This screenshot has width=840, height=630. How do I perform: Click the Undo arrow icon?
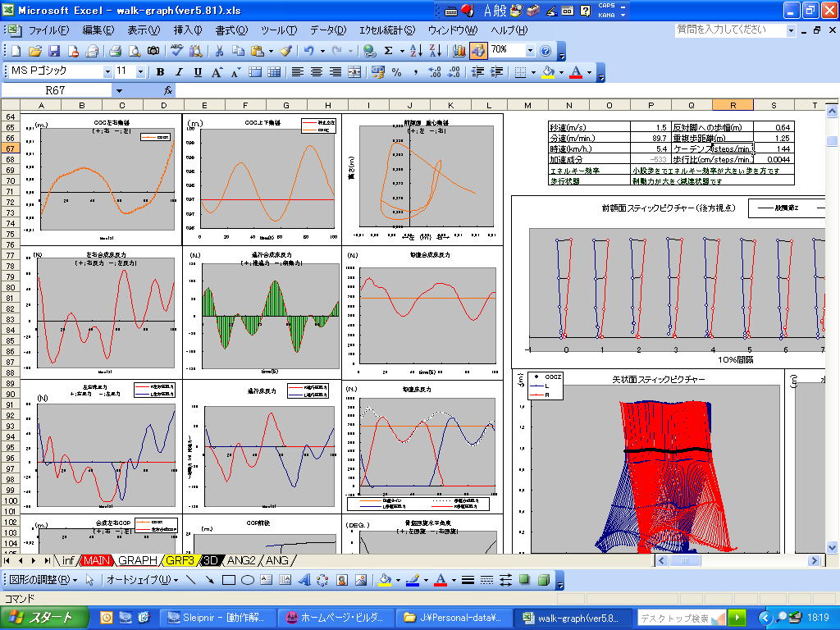coord(309,51)
